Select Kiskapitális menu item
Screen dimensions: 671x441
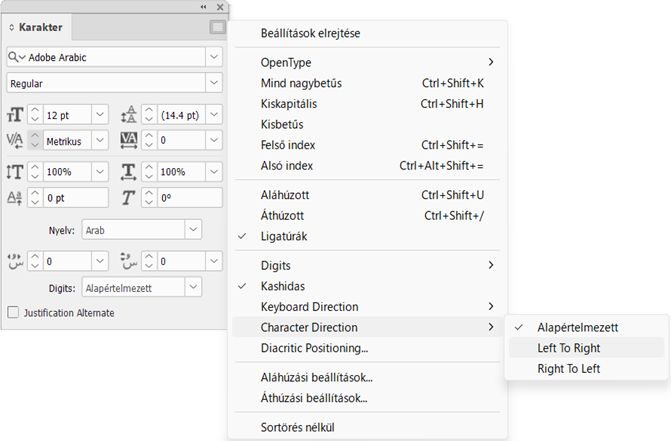click(x=367, y=104)
